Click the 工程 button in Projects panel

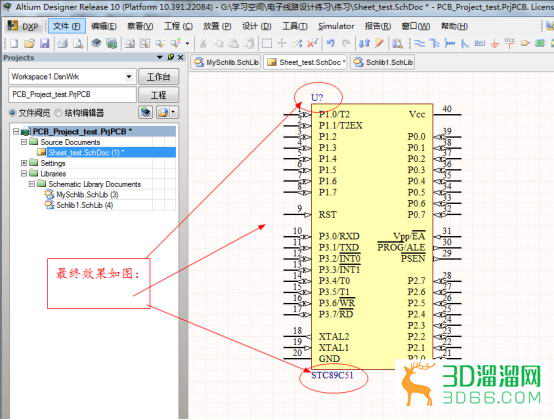click(159, 95)
